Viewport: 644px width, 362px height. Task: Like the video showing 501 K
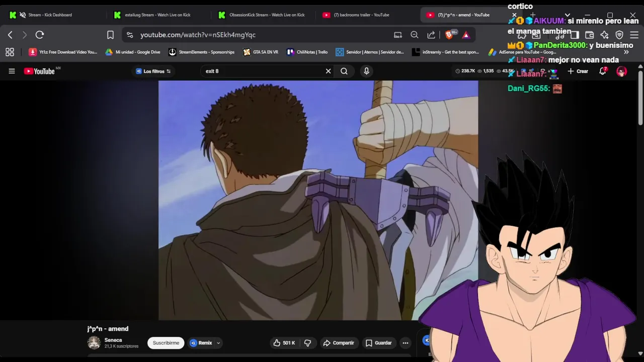tap(284, 343)
